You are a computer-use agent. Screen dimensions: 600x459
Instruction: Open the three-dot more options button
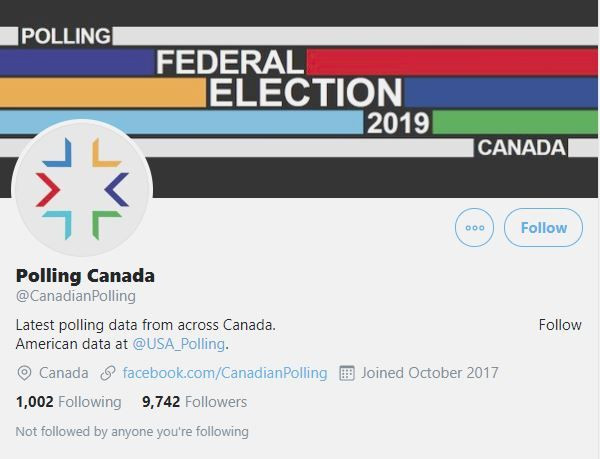point(474,228)
